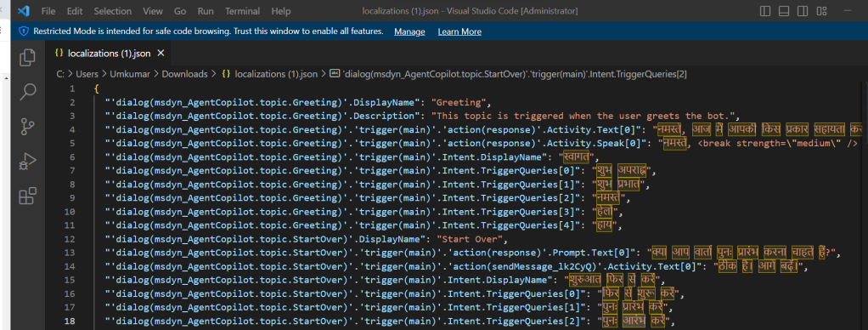Click the Visual Studio Code logo icon
The width and height of the screenshot is (868, 330).
[23, 11]
